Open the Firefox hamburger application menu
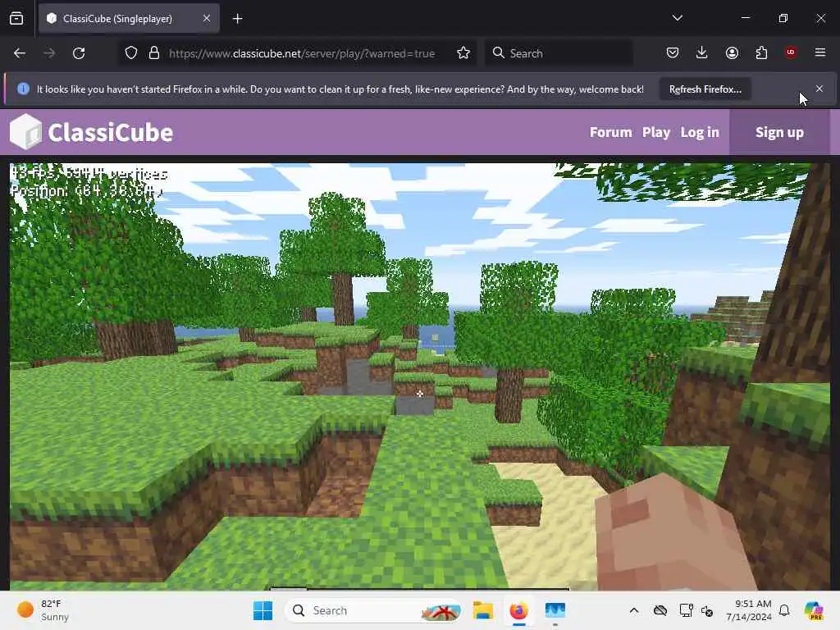 coord(820,52)
